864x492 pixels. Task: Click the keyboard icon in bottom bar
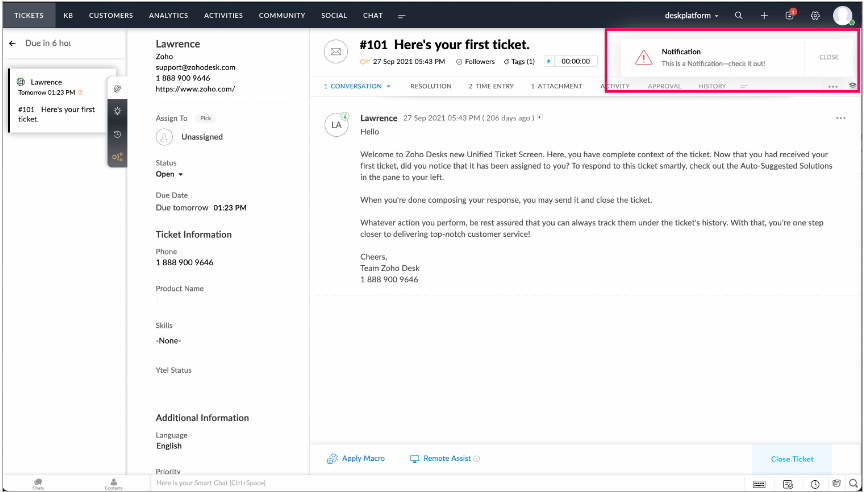(759, 484)
